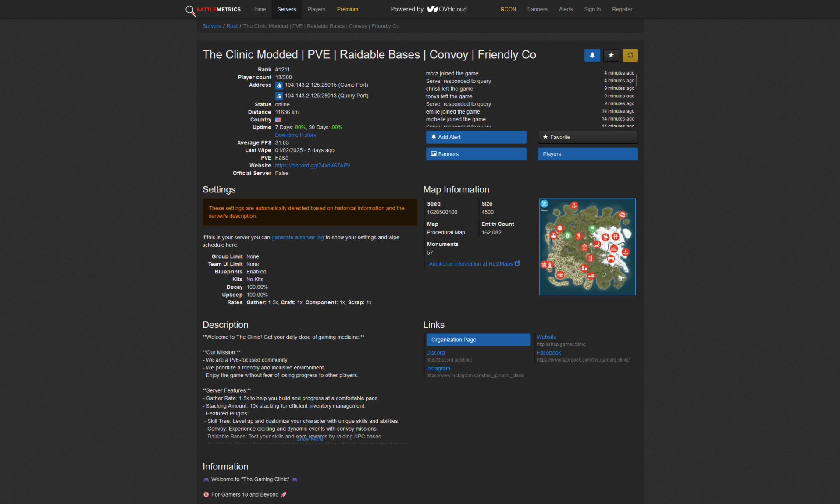Click the yellow refresh icon button
This screenshot has height=504, width=840.
click(x=630, y=55)
